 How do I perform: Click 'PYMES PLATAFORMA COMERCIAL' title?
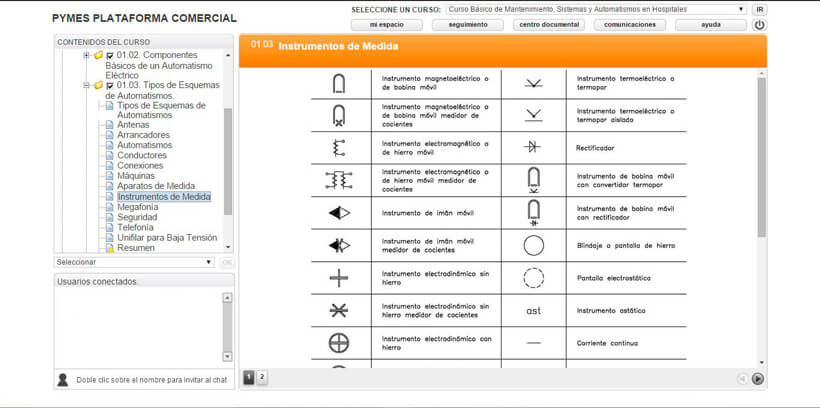coord(144,18)
